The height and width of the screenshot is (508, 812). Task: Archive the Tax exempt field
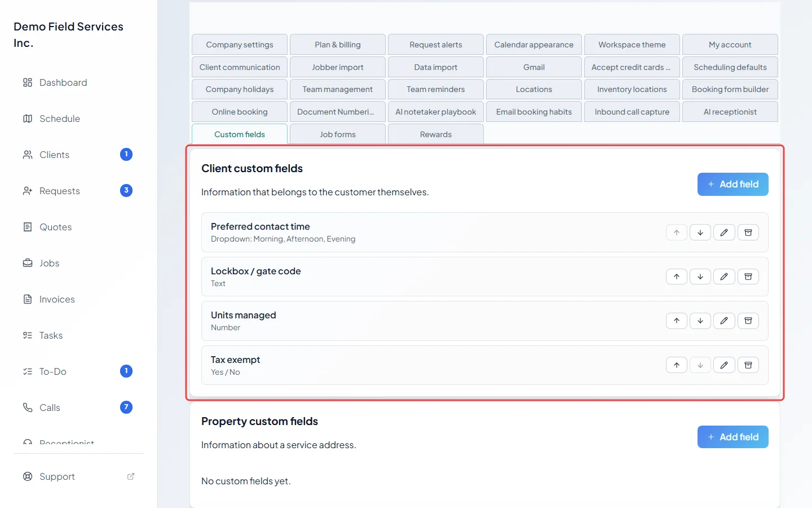[748, 365]
